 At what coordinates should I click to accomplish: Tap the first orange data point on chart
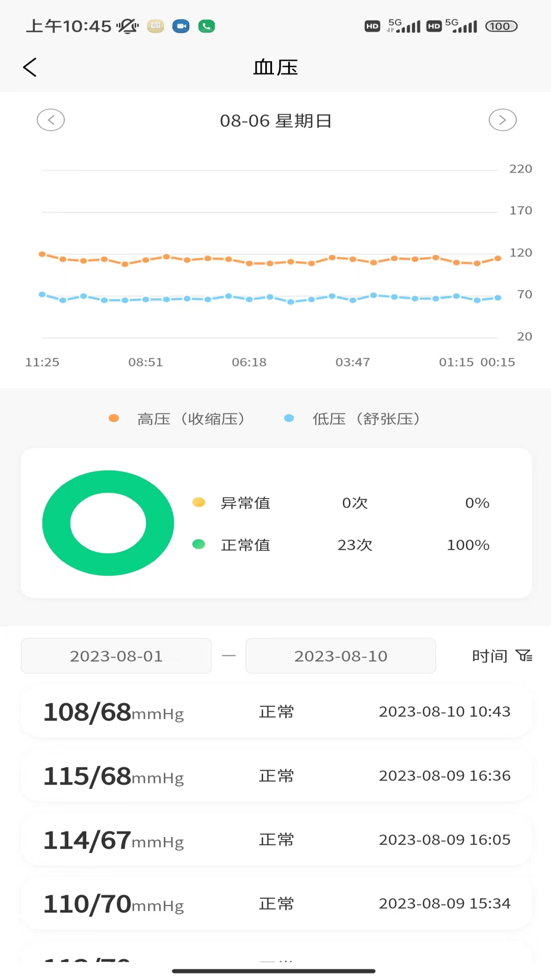(42, 254)
